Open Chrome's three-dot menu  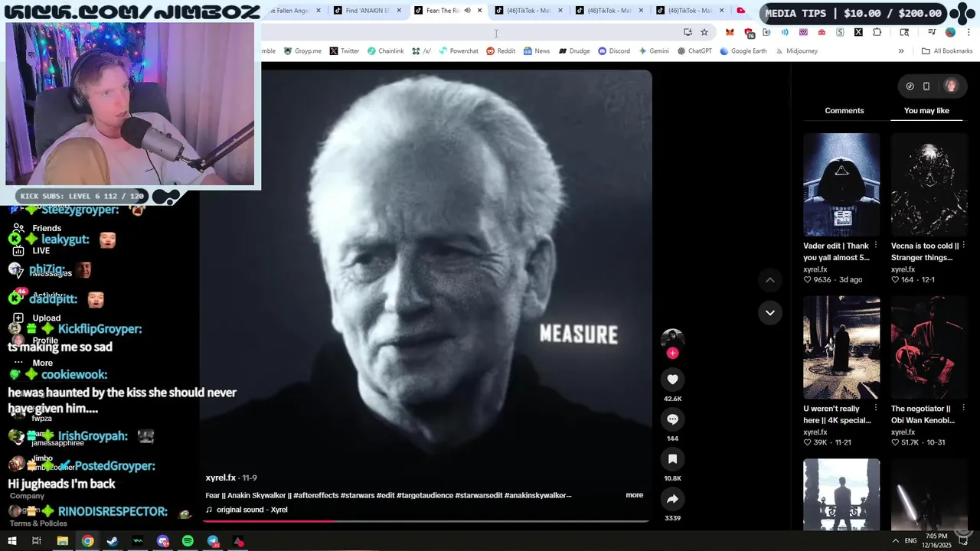969,32
